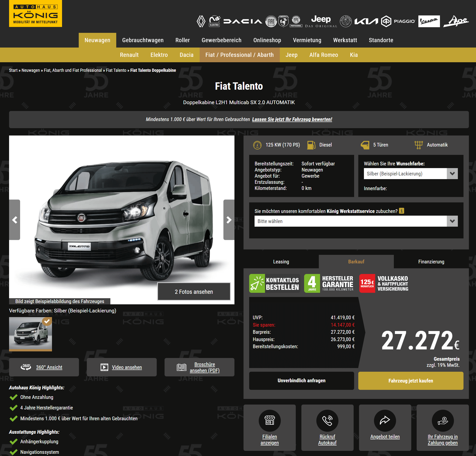This screenshot has height=456, width=476.
Task: Open 'Rückruf Autokauf' link
Action: (327, 440)
